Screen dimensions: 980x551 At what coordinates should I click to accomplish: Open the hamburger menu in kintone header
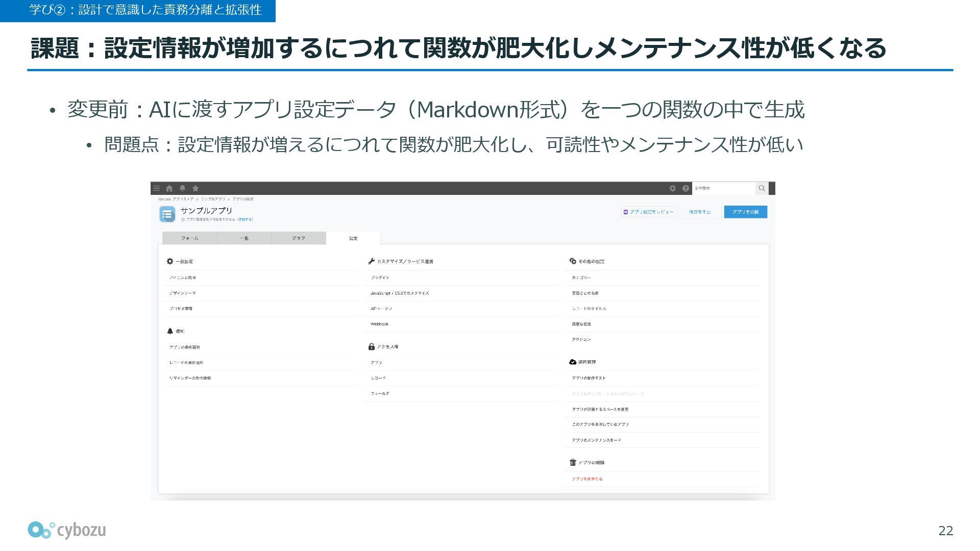[x=157, y=188]
